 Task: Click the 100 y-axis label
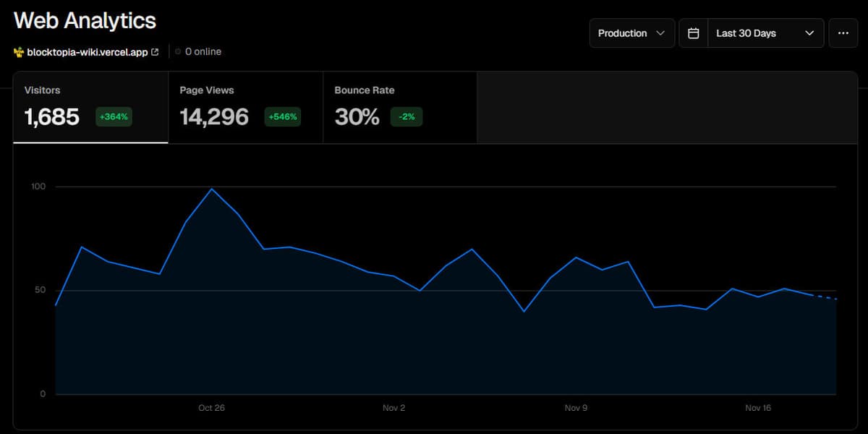click(38, 187)
